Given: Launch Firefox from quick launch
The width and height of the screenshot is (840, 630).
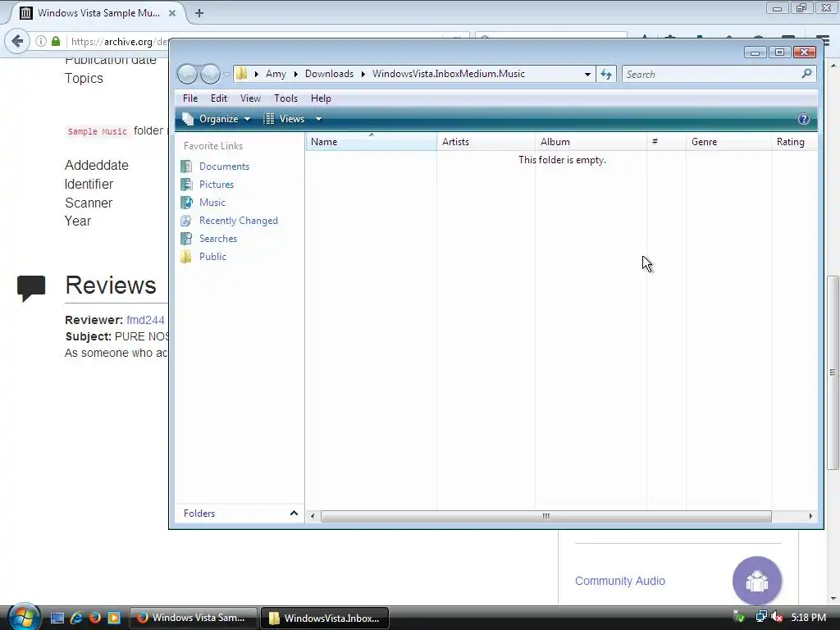Looking at the screenshot, I should click(x=95, y=618).
